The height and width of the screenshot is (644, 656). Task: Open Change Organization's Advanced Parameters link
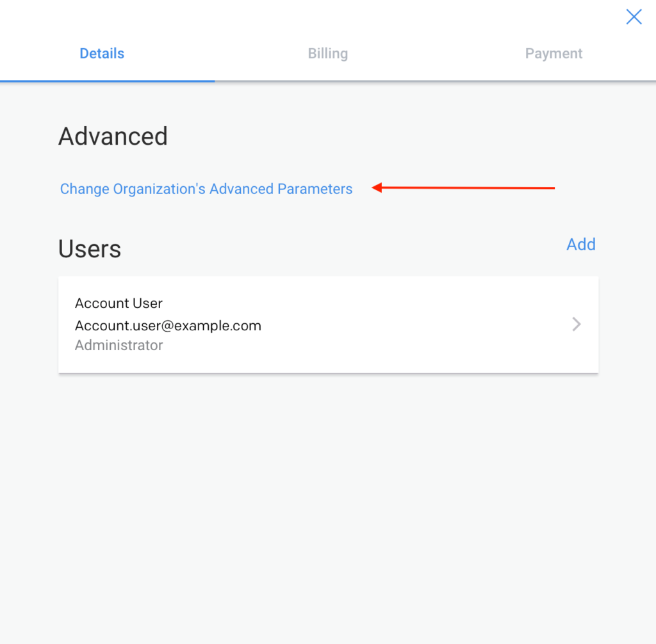pos(206,189)
